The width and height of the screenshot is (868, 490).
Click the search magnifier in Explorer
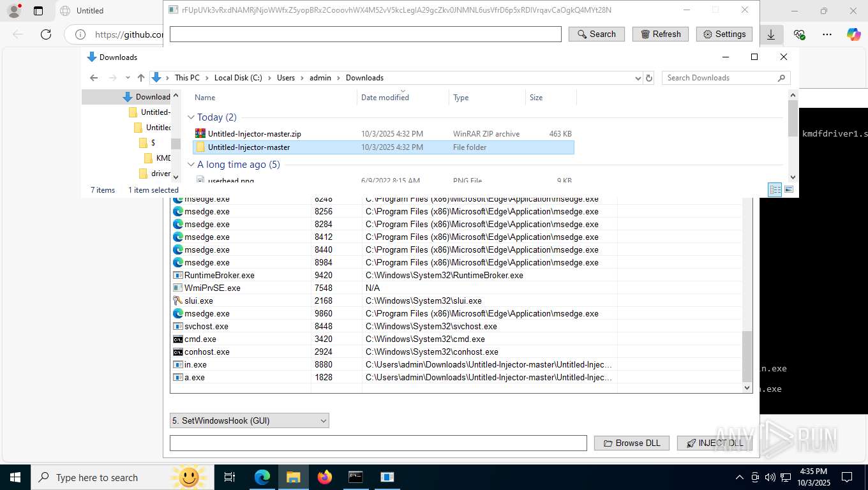click(781, 78)
